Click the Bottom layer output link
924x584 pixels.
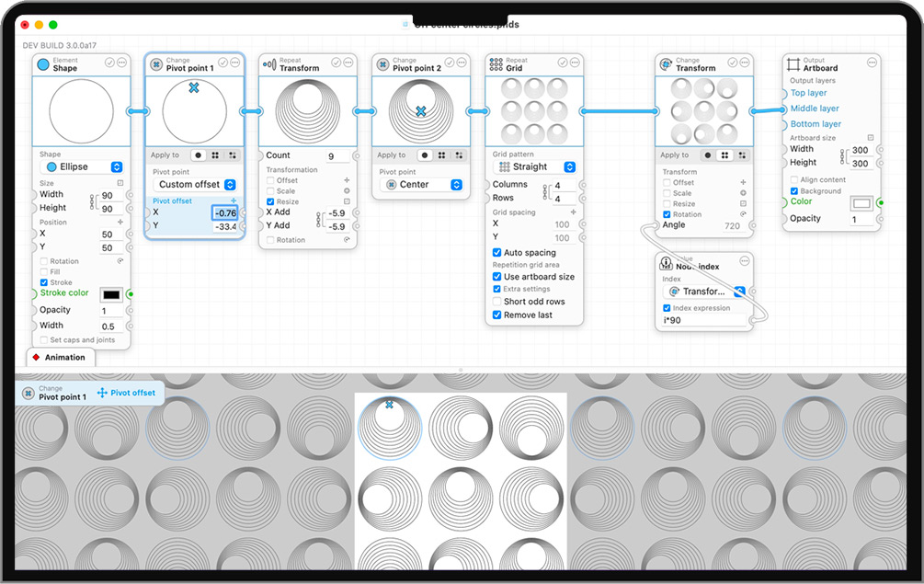(816, 124)
